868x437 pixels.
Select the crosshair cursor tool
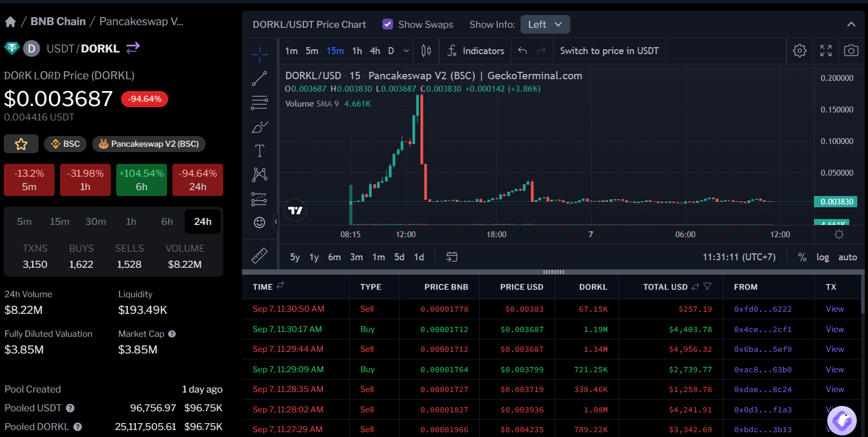[260, 54]
